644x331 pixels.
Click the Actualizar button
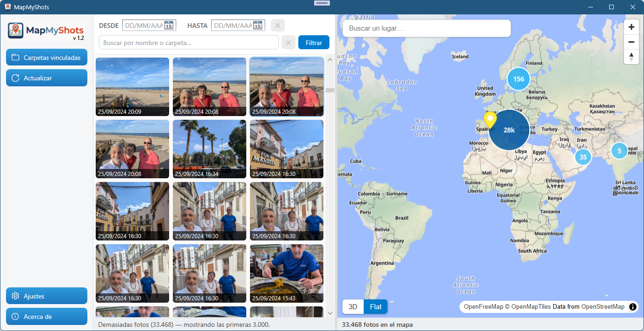(46, 78)
